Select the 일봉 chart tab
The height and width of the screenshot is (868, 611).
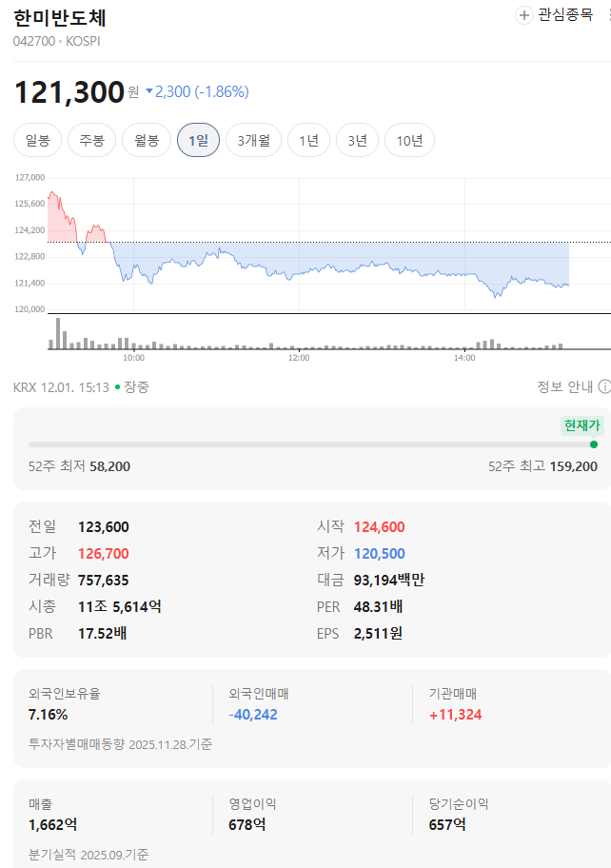click(38, 140)
